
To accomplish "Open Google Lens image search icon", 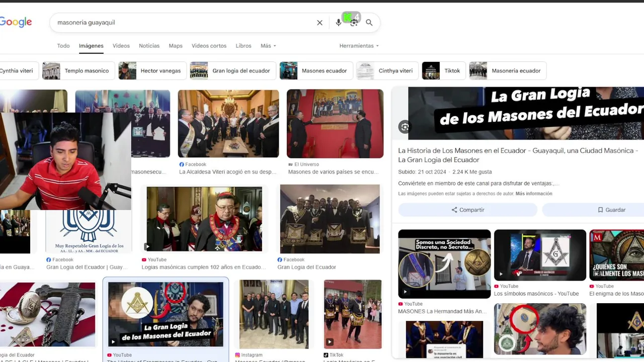I will click(354, 23).
